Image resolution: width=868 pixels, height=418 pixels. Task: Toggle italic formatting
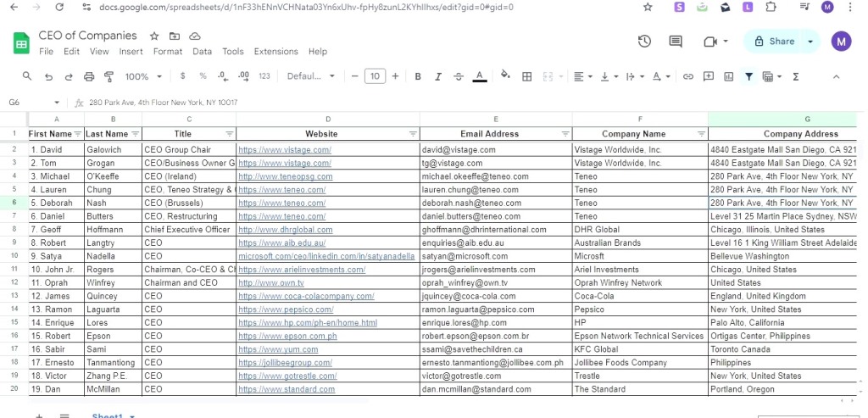438,76
